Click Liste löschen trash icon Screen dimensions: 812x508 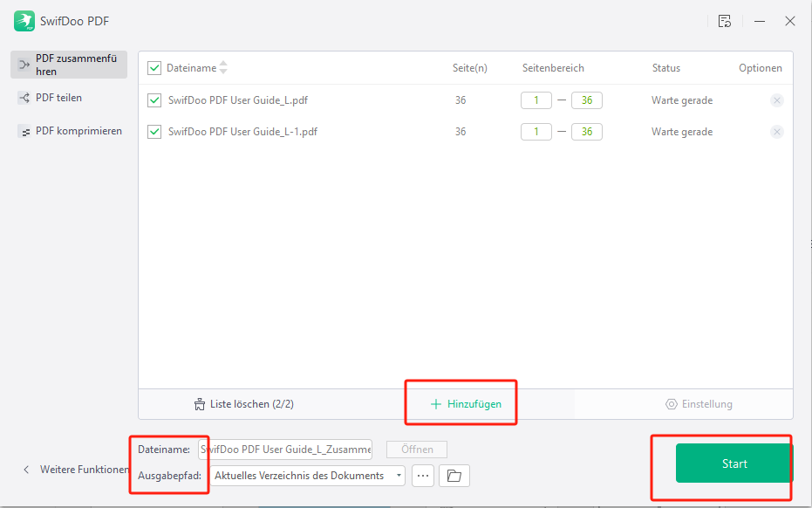click(199, 404)
